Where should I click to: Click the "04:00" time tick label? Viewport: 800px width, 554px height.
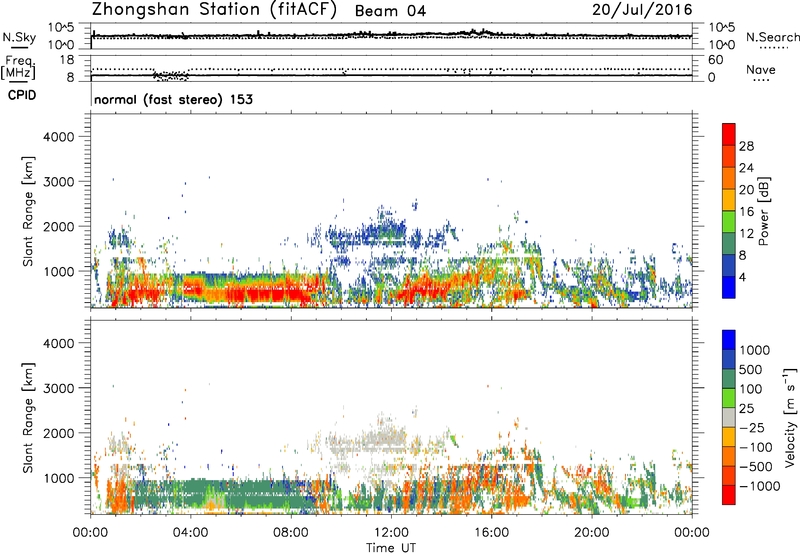(x=191, y=533)
